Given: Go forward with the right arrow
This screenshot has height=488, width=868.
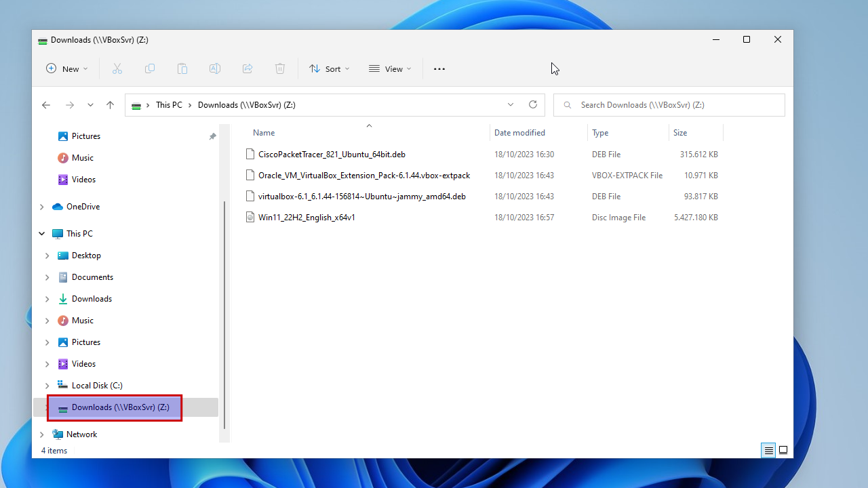Looking at the screenshot, I should 70,105.
